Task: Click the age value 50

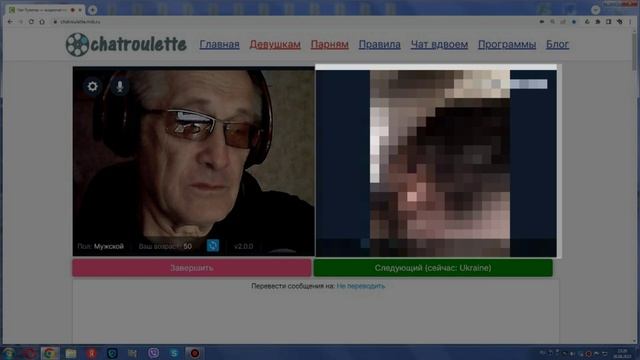Action: pos(188,247)
